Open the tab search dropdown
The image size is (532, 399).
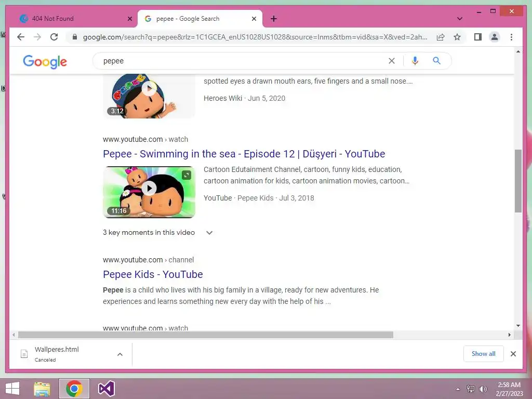tap(460, 19)
